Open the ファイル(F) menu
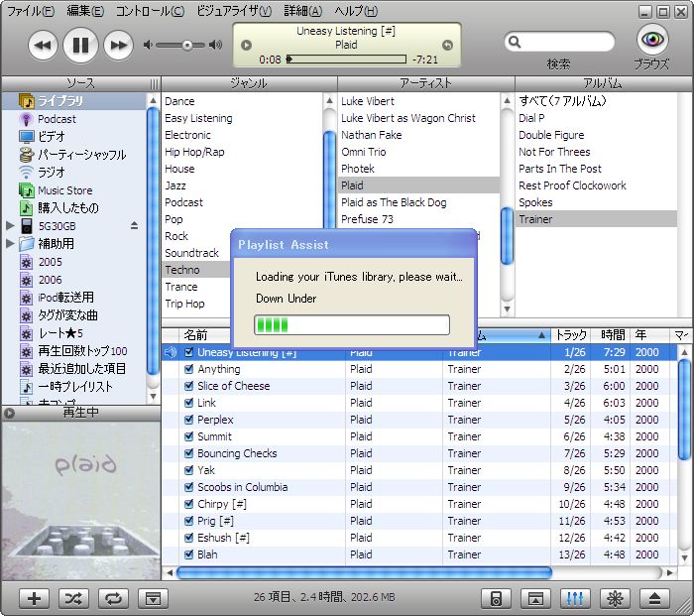 click(x=31, y=11)
